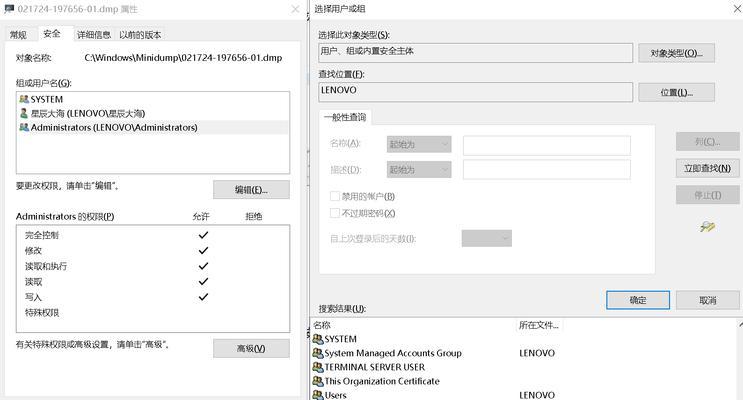Viewport: 743px width, 400px height.
Task: Toggle the 不过期密码(X) checkbox
Action: (x=335, y=213)
